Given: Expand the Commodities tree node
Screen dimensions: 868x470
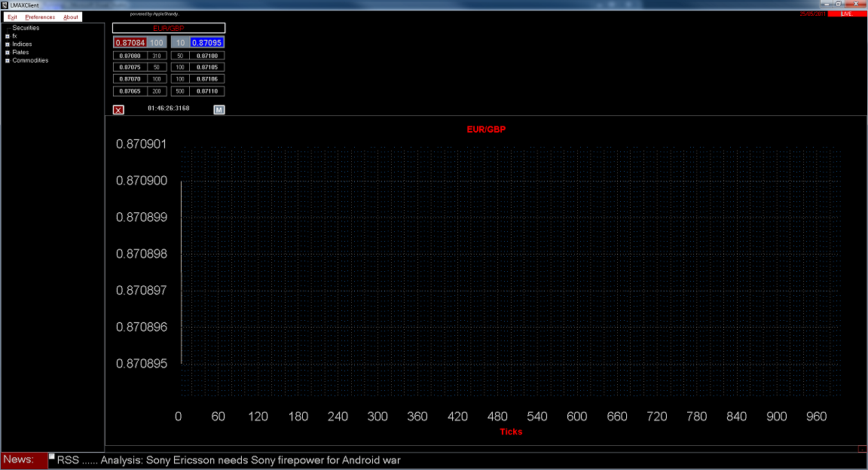Looking at the screenshot, I should tap(8, 61).
